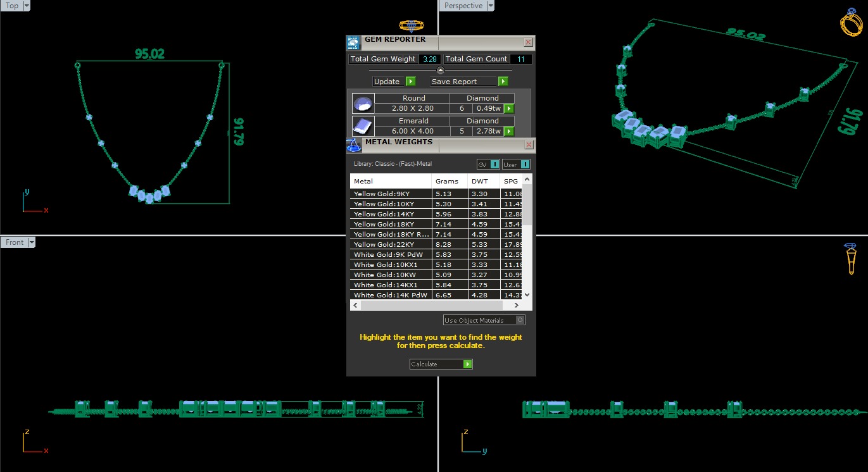Select the White Gold:14KX1 row
This screenshot has width=868, height=472.
pos(437,285)
